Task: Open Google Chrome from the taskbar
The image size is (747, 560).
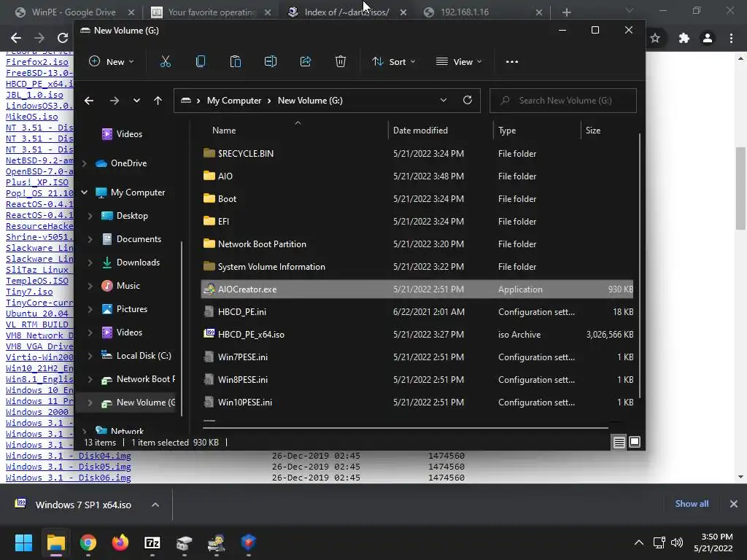Action: click(88, 542)
